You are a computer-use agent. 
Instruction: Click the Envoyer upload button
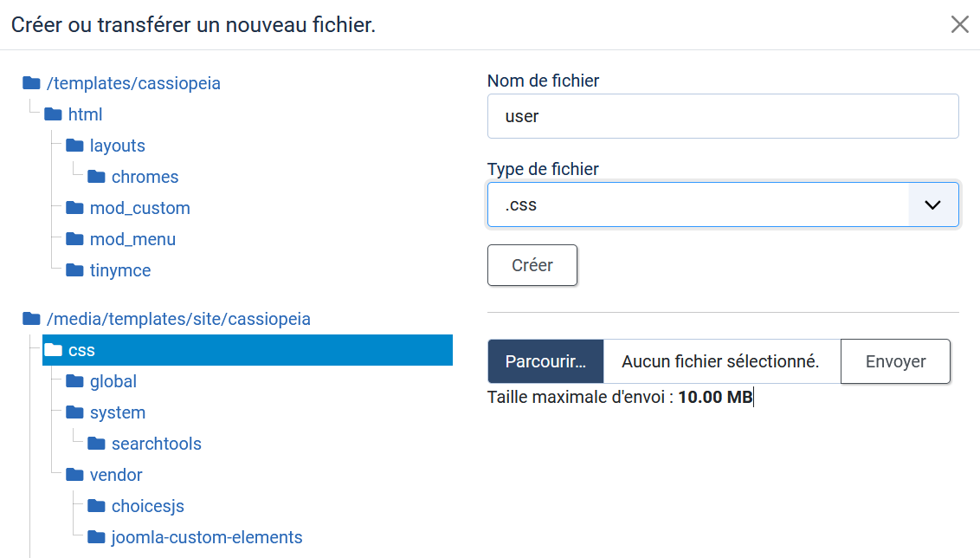895,361
